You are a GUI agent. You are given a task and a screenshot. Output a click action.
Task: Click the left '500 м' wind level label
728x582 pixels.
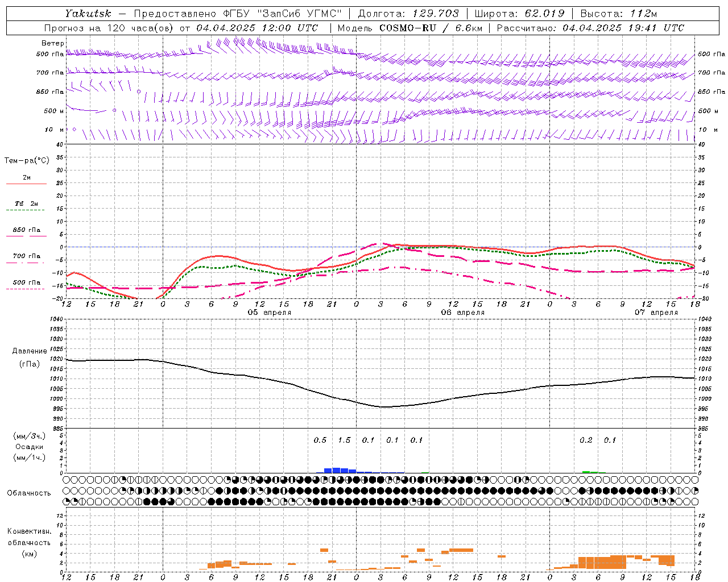click(x=54, y=111)
